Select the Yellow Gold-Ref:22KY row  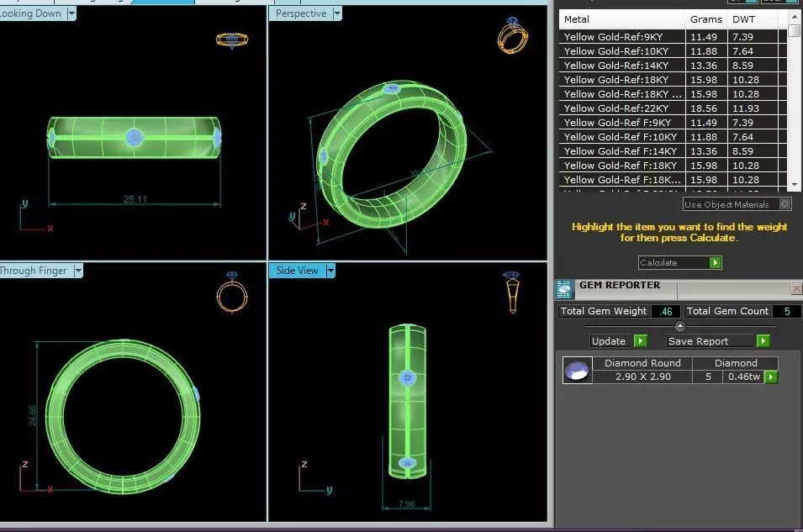tap(673, 108)
